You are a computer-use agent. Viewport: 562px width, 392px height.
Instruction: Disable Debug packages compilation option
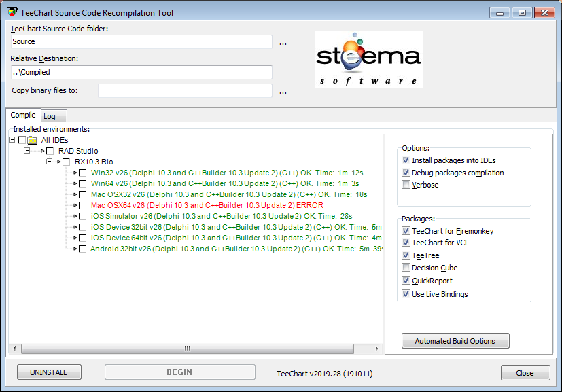tap(406, 173)
